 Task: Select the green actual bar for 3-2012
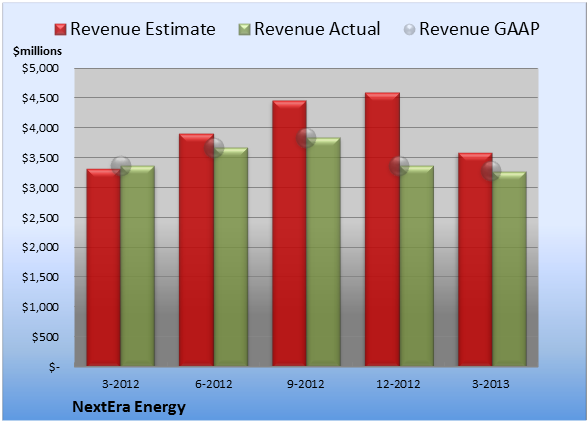click(x=138, y=266)
